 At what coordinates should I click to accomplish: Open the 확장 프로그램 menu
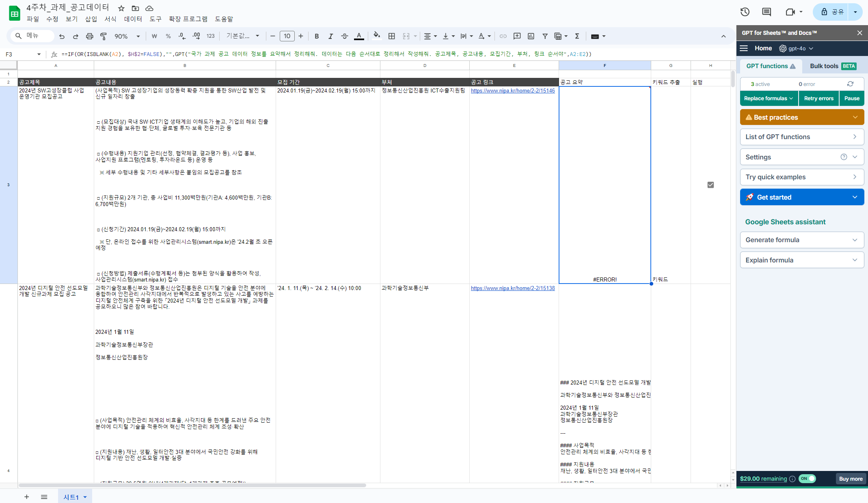click(188, 19)
